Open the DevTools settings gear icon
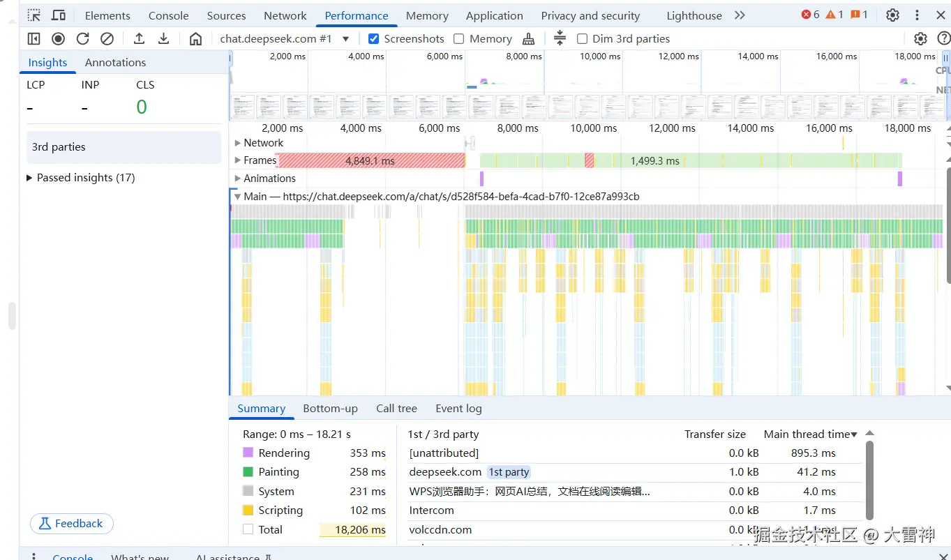The width and height of the screenshot is (951, 560). click(892, 15)
